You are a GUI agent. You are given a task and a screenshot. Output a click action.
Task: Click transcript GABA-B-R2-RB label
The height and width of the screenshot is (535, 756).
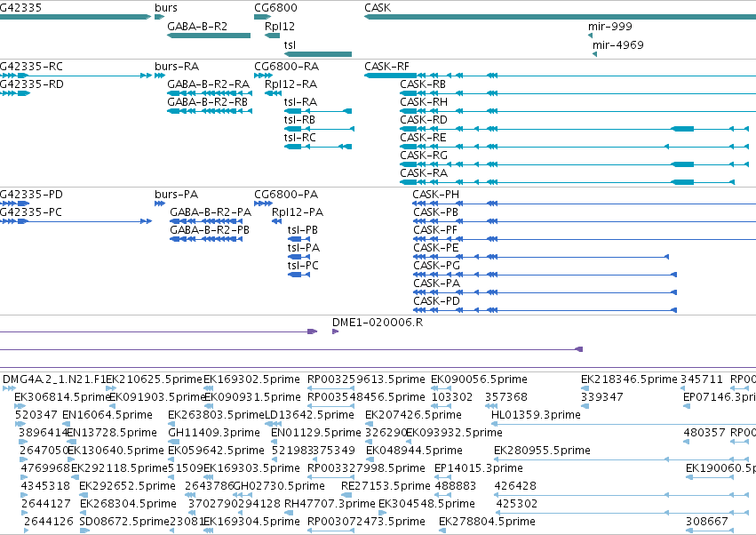click(207, 102)
